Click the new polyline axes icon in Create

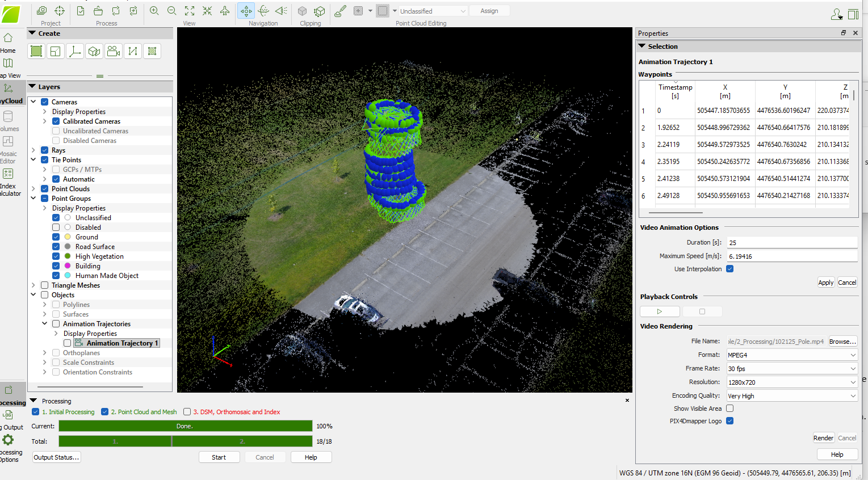coord(74,52)
